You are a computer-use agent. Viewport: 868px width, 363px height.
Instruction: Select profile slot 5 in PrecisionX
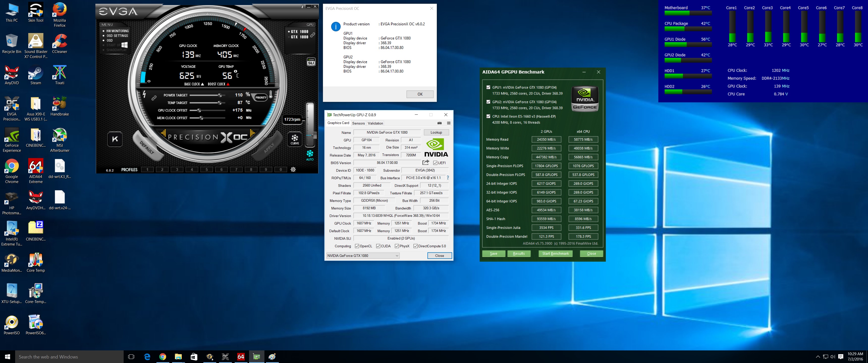point(207,169)
